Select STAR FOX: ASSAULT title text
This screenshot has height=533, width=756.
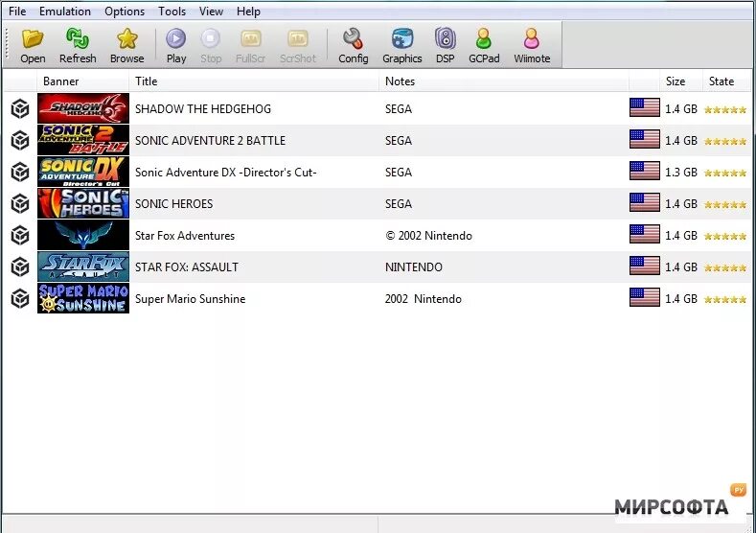pos(187,267)
